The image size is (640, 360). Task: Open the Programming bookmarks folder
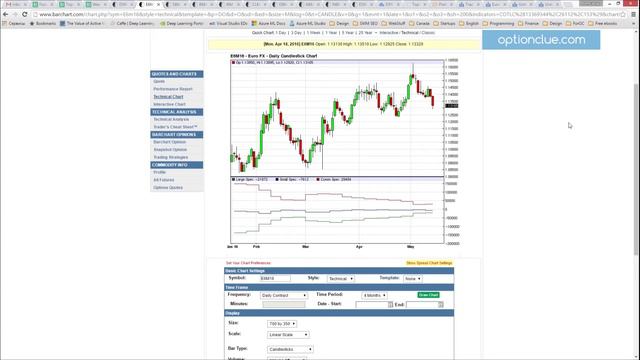click(498, 24)
